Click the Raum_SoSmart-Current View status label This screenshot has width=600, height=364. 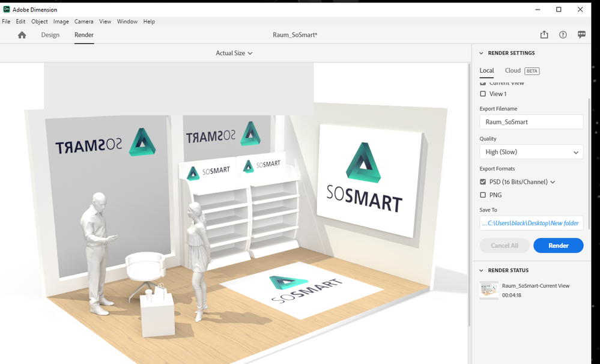coord(536,286)
